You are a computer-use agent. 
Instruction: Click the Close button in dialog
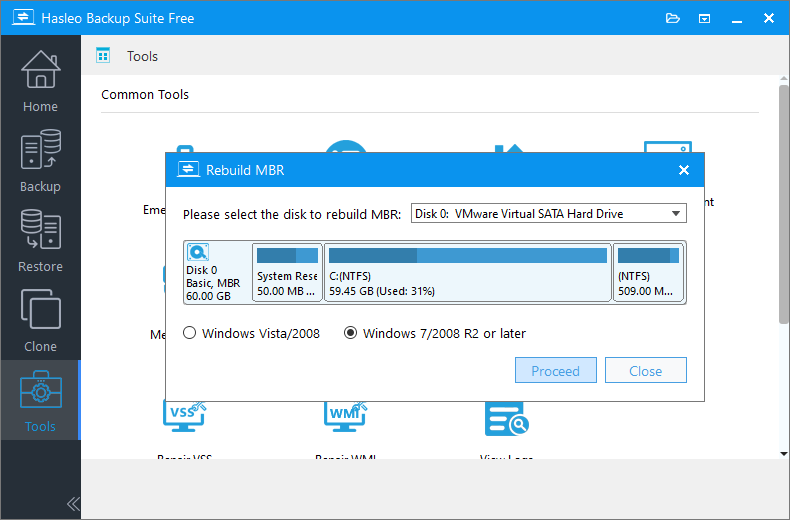(645, 370)
